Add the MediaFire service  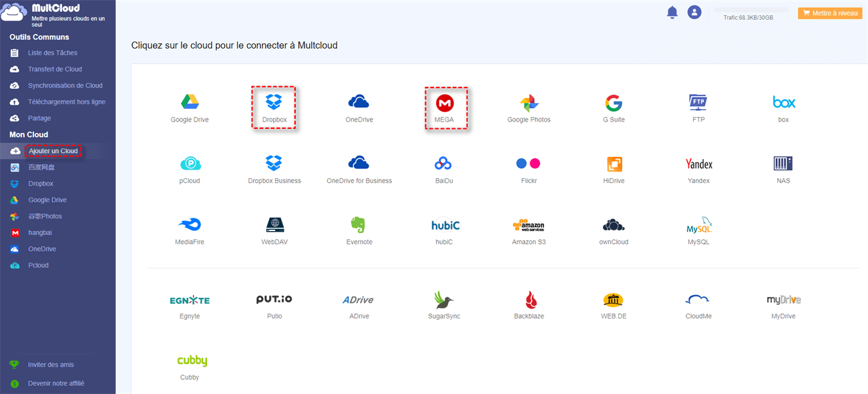pos(190,224)
